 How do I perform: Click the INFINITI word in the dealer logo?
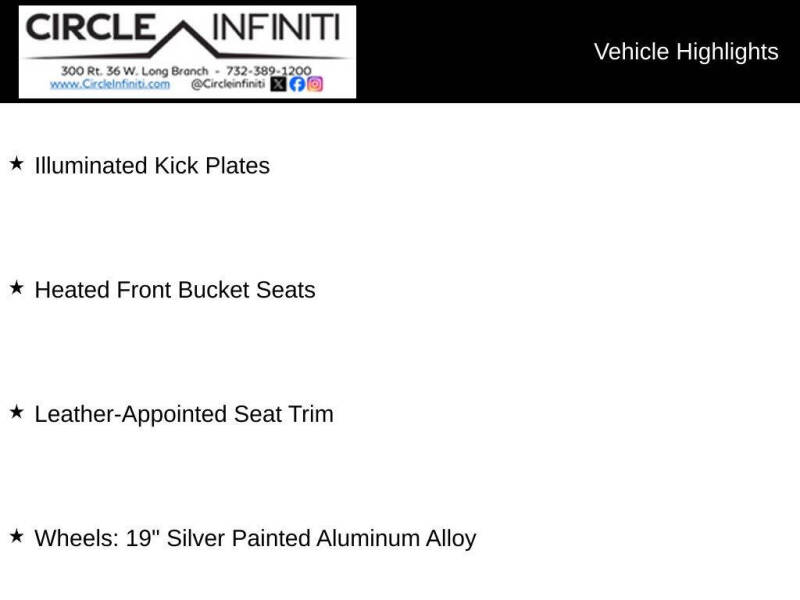276,27
